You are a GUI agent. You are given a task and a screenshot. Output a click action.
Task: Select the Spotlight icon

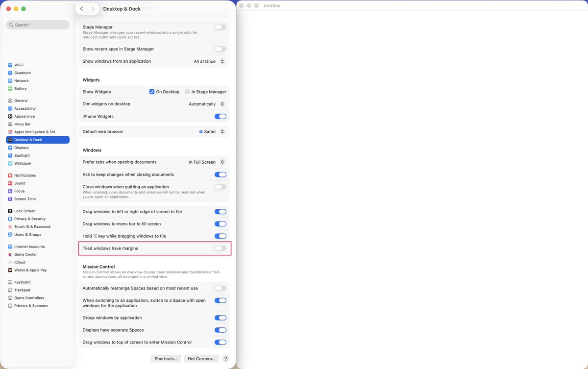(10, 155)
